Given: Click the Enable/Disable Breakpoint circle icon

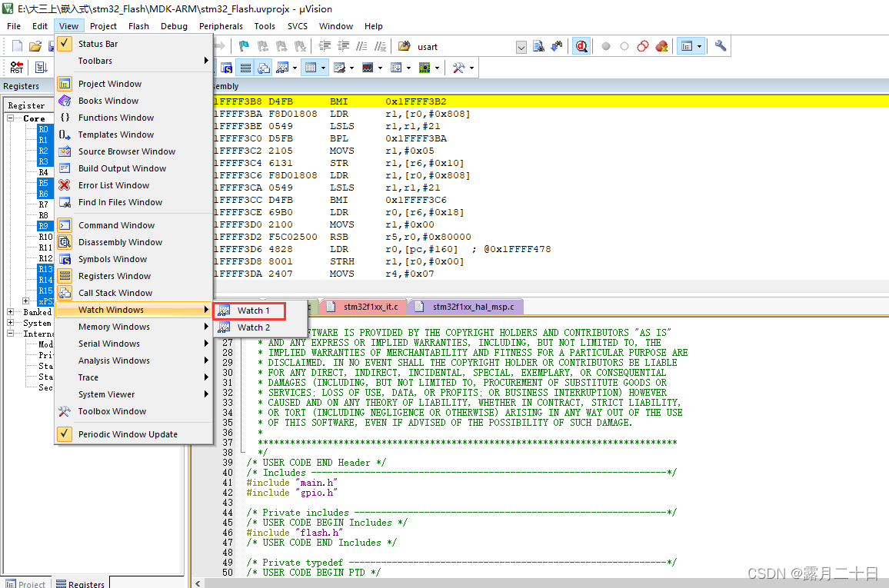Looking at the screenshot, I should [624, 46].
